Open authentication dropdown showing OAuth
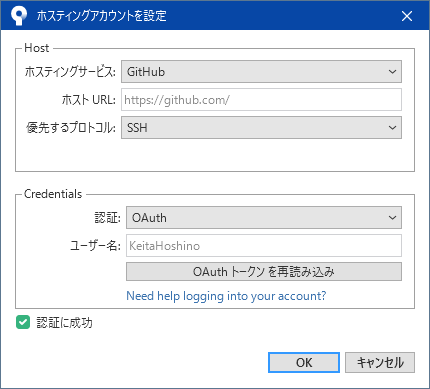430x389 pixels. pos(264,217)
